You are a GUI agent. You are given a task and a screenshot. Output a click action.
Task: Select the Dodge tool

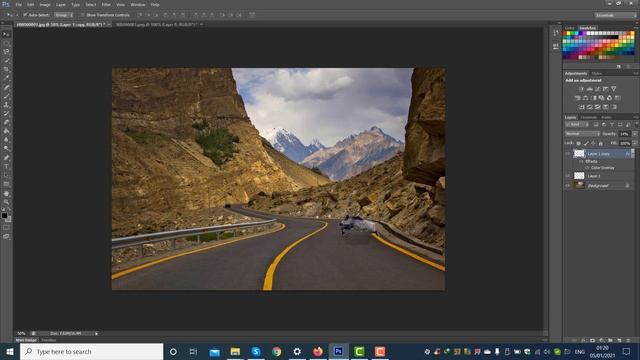(x=6, y=149)
